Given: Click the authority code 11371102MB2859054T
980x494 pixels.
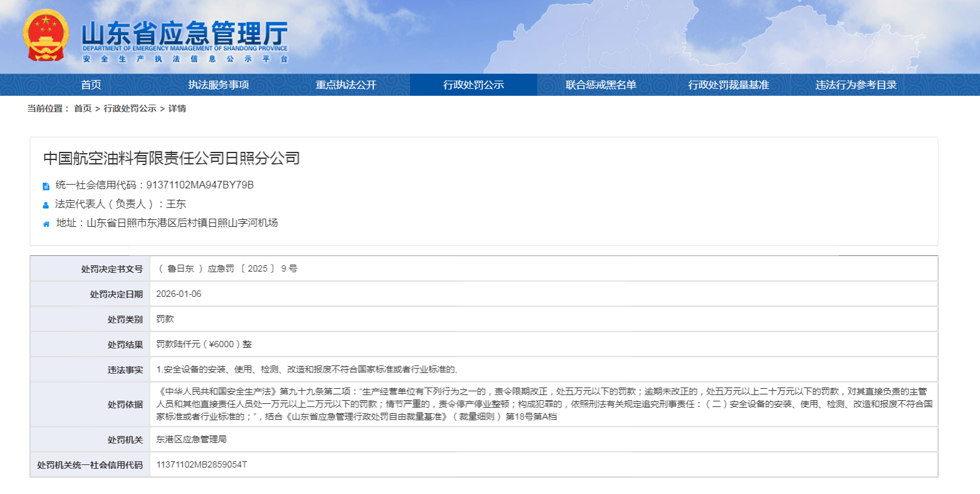Looking at the screenshot, I should (202, 465).
